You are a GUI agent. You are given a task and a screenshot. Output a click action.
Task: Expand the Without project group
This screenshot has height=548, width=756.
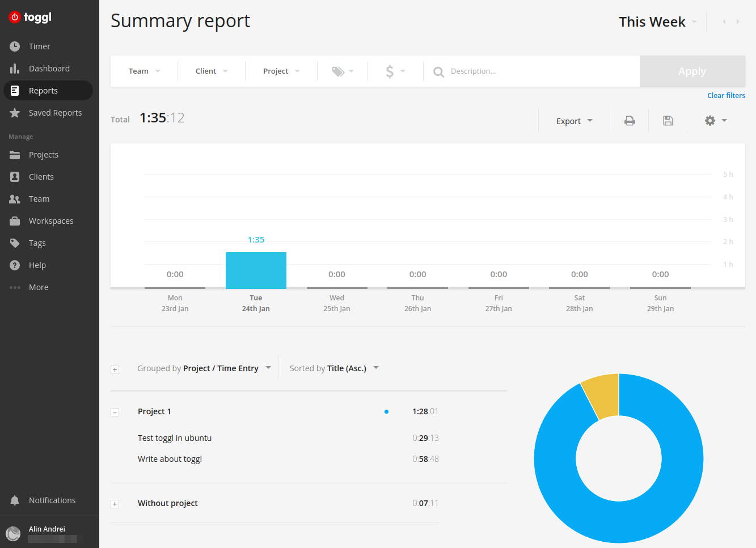(x=115, y=504)
